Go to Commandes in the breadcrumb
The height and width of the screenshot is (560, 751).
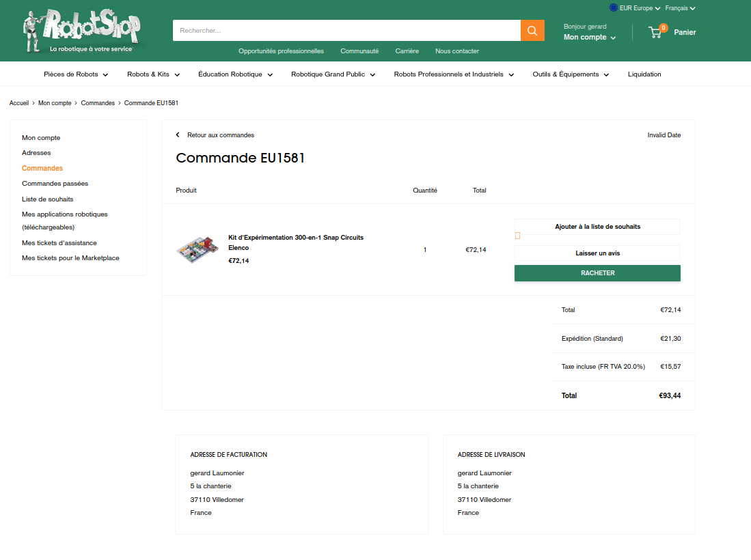[x=98, y=103]
